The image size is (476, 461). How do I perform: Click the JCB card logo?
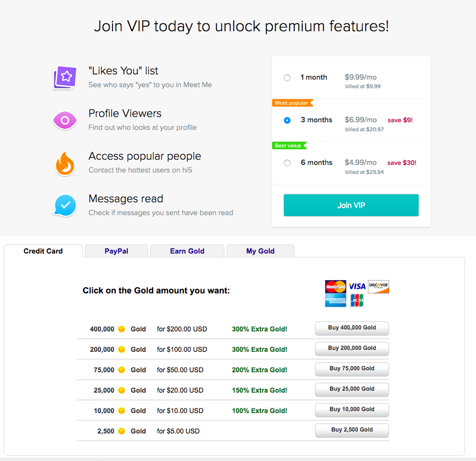point(357,301)
